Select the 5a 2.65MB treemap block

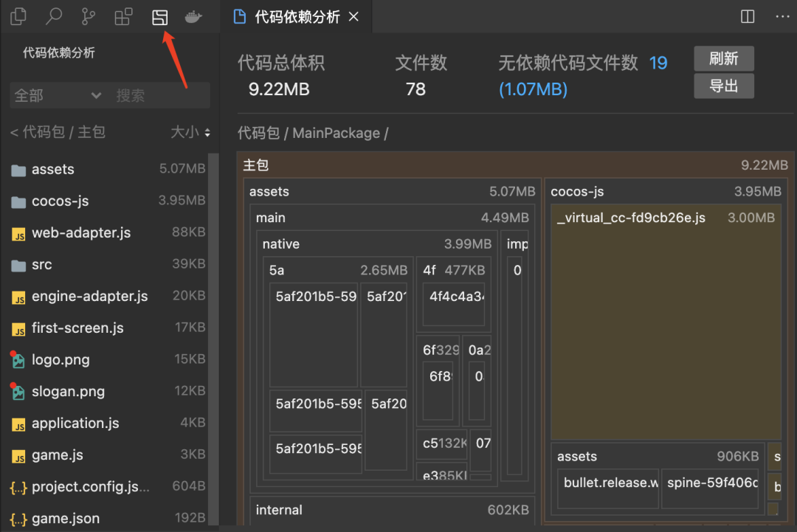[x=338, y=270]
